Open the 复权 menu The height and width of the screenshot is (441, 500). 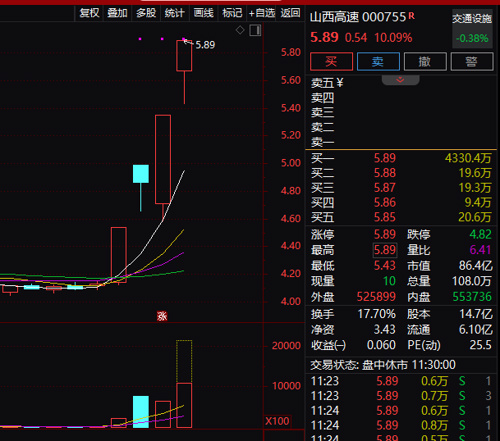(89, 13)
